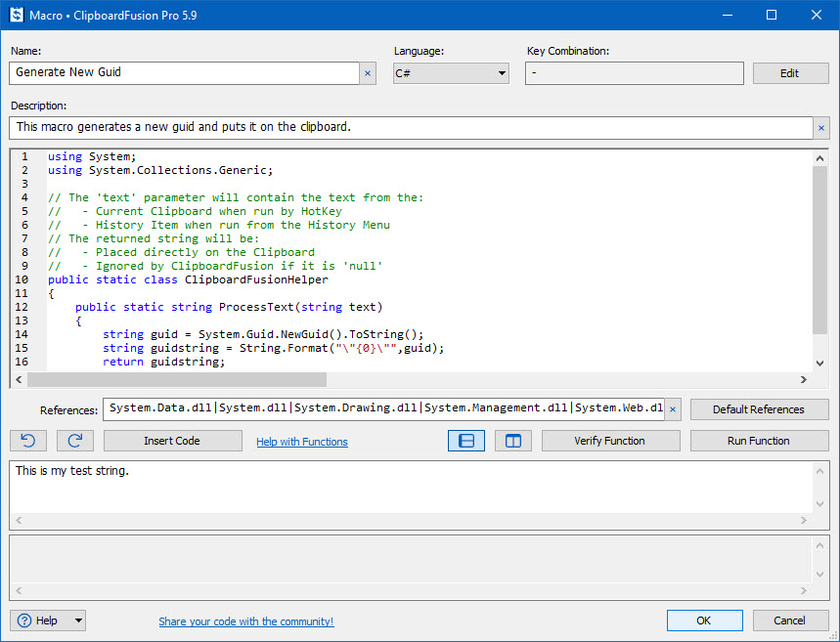Click the Cancel button

click(790, 621)
